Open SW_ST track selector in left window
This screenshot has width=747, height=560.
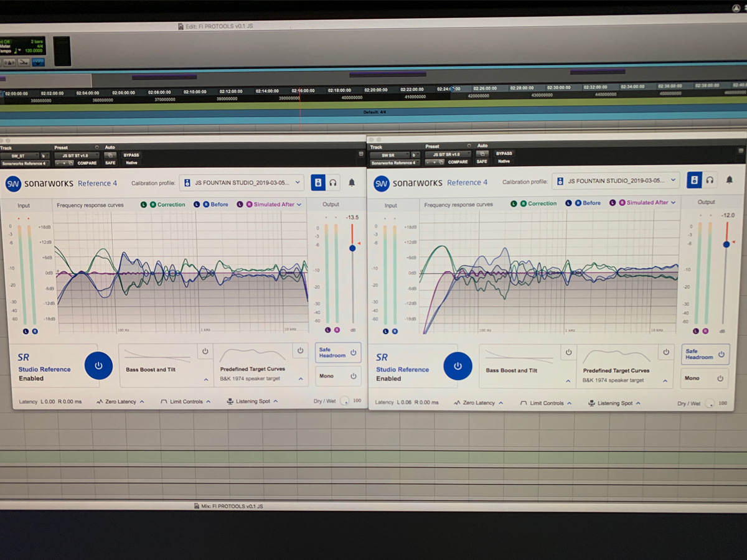tap(21, 156)
